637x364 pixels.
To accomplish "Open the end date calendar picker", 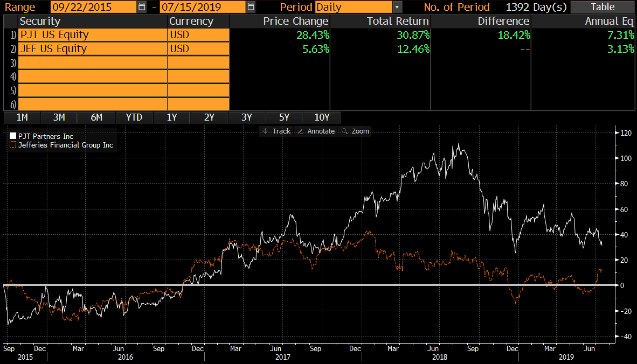I will [251, 7].
